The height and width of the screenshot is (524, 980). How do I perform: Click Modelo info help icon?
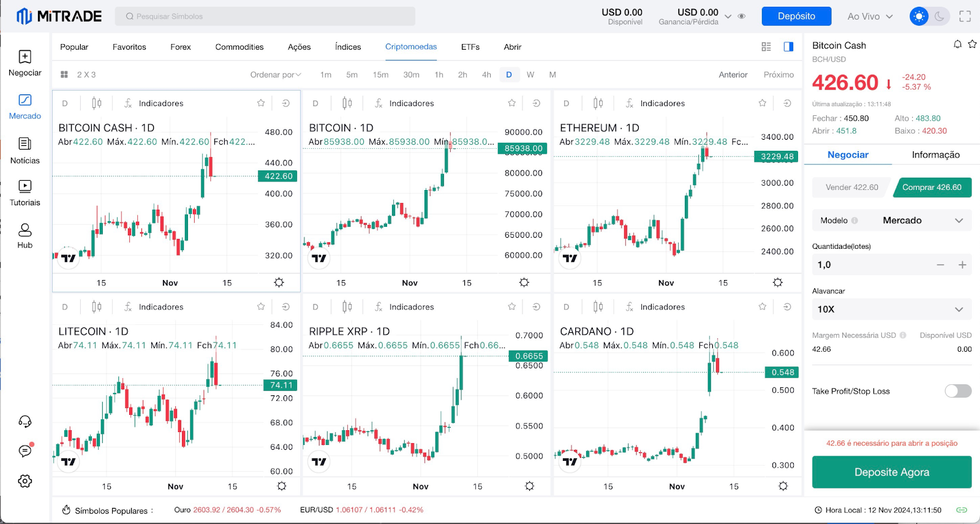854,221
